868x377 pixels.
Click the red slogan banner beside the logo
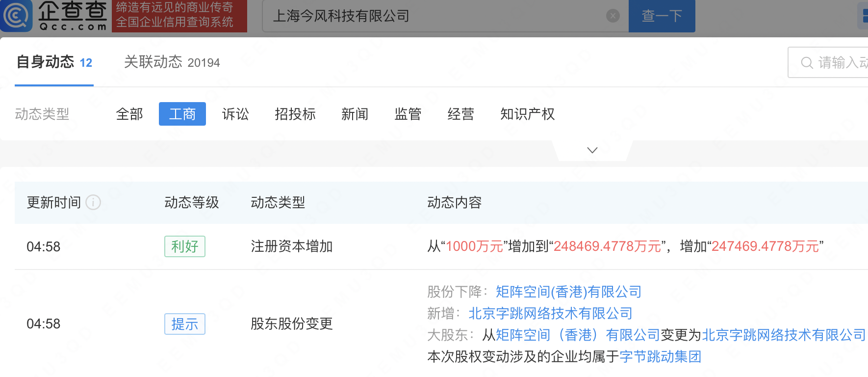(179, 16)
